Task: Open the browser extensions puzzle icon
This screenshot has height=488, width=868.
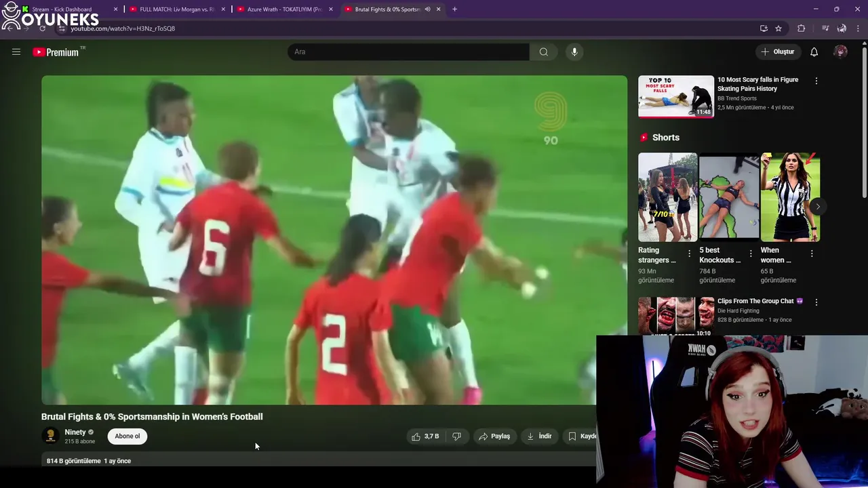Action: click(x=802, y=28)
